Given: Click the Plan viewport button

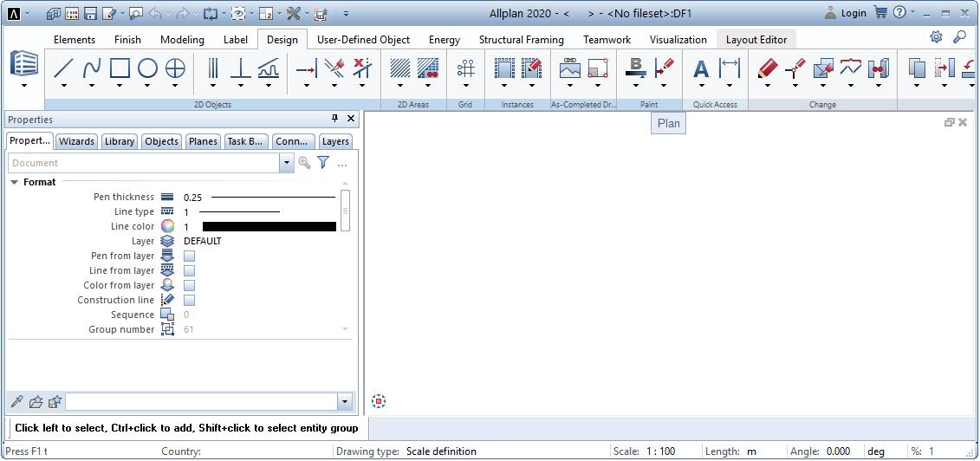Looking at the screenshot, I should point(668,123).
